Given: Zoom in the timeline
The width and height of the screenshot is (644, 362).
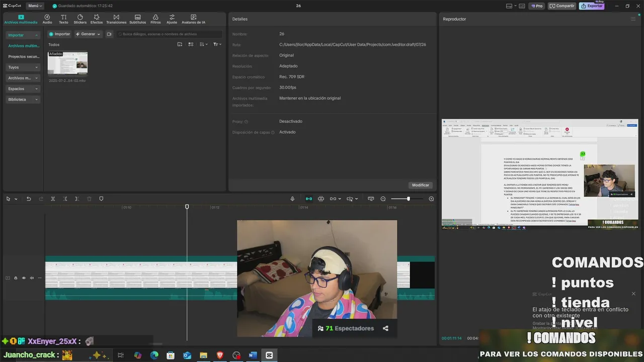Looking at the screenshot, I should 431,199.
